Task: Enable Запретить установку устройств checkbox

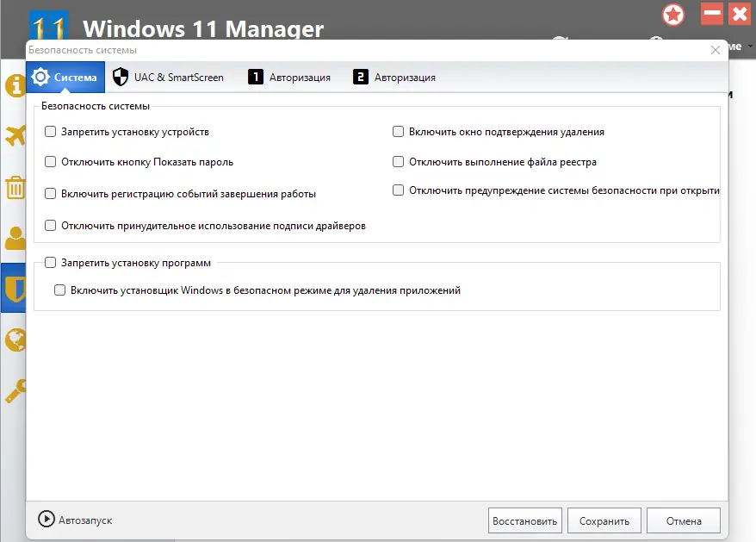Action: tap(51, 132)
